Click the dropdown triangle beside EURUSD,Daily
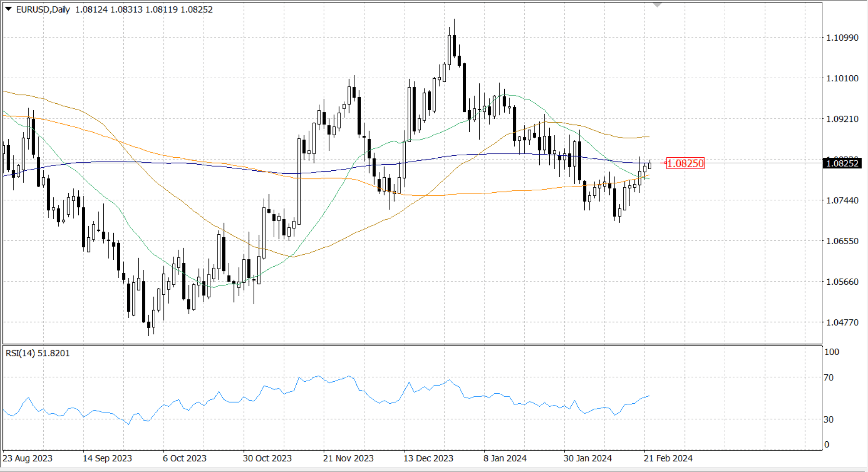 [x=8, y=9]
